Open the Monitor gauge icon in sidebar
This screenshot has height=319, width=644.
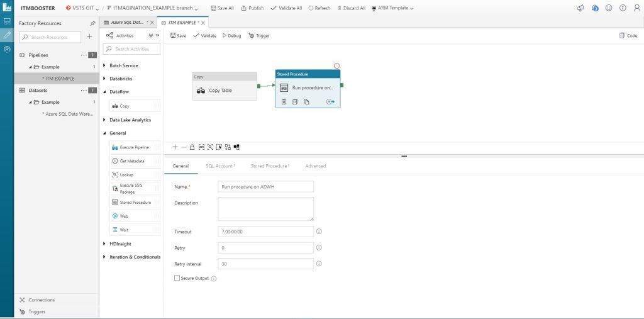[x=7, y=49]
